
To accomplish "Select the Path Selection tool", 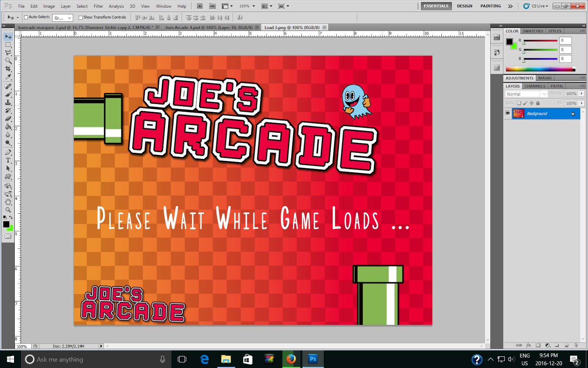I will pos(8,169).
